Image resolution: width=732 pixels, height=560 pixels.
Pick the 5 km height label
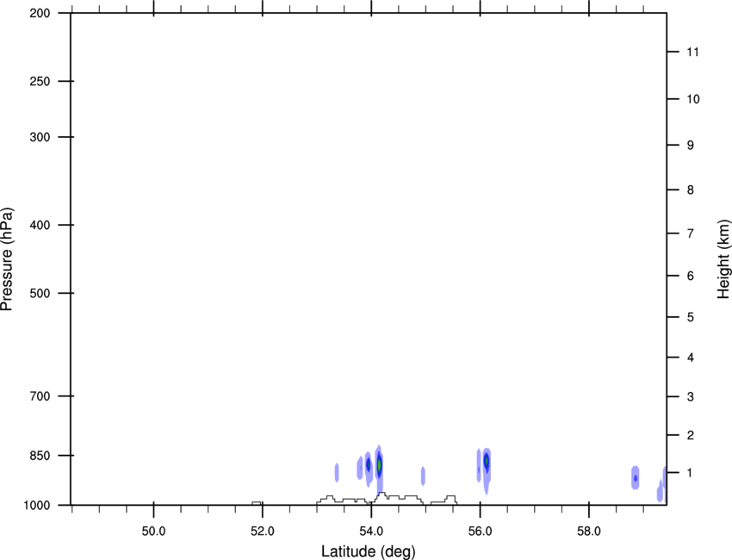pyautogui.click(x=690, y=318)
